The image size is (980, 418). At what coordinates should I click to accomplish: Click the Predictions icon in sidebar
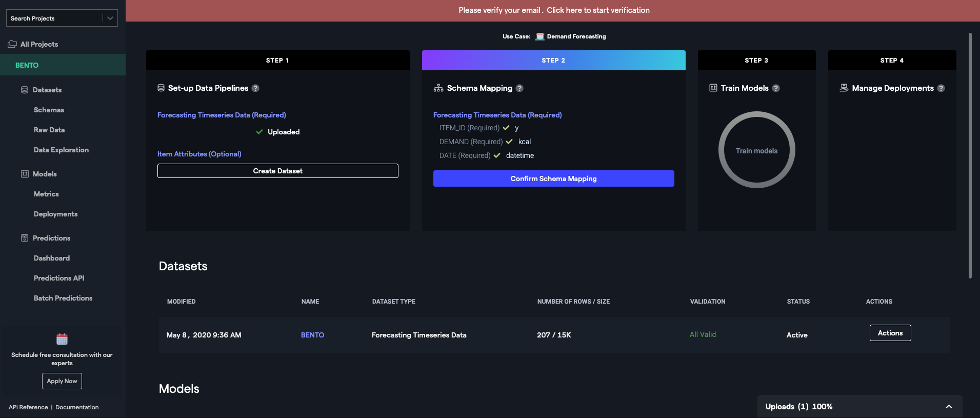25,238
